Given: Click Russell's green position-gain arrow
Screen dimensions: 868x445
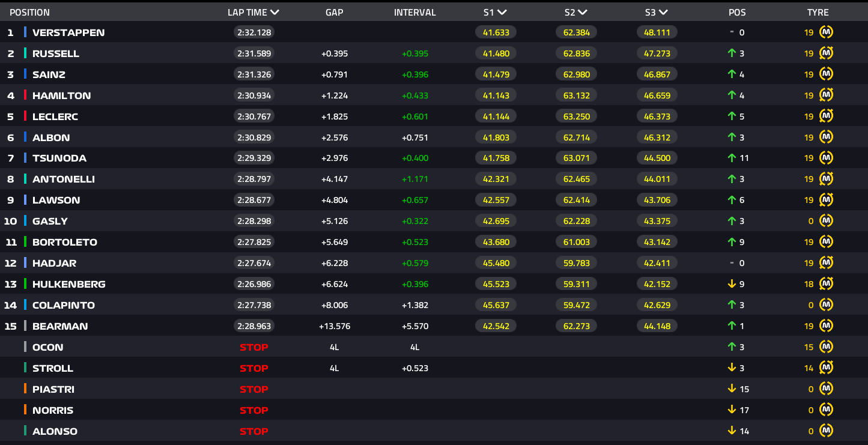Looking at the screenshot, I should click(732, 53).
